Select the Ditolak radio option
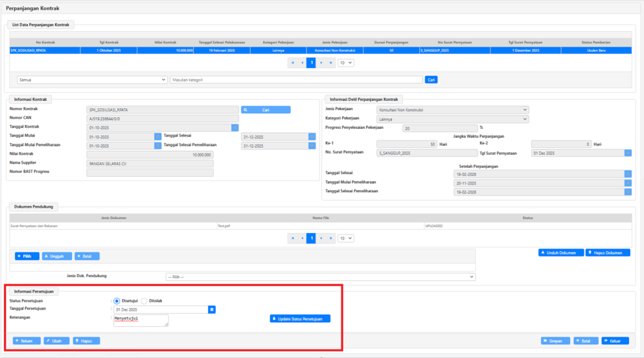Screen dimensions: 644x358 144,301
